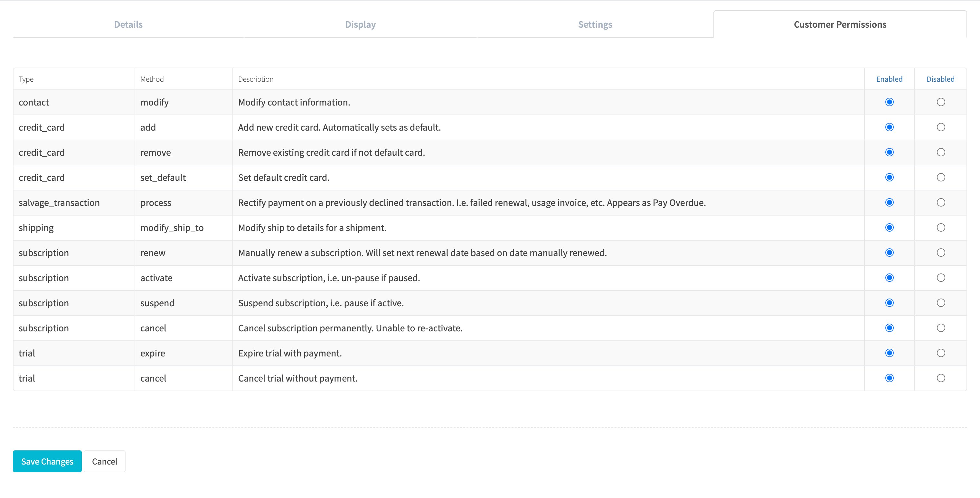
Task: Select Enabled radio for trial cancel
Action: tap(889, 378)
